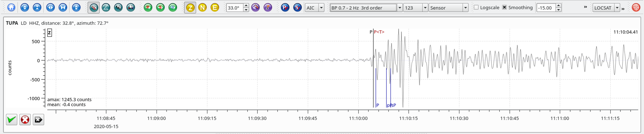Click the ABC alphabetical sort icon
The image size is (644, 134).
(118, 8)
